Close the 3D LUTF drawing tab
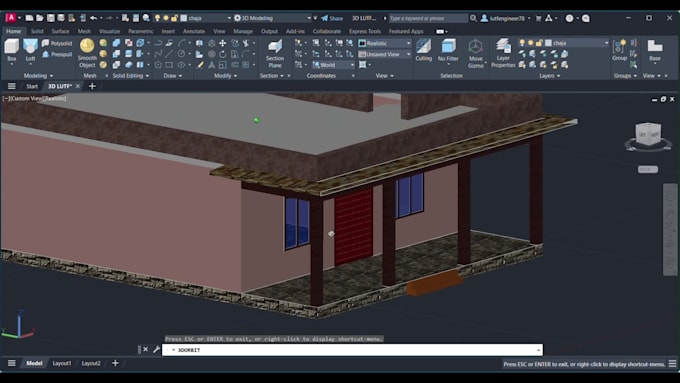This screenshot has width=680, height=383. (78, 86)
